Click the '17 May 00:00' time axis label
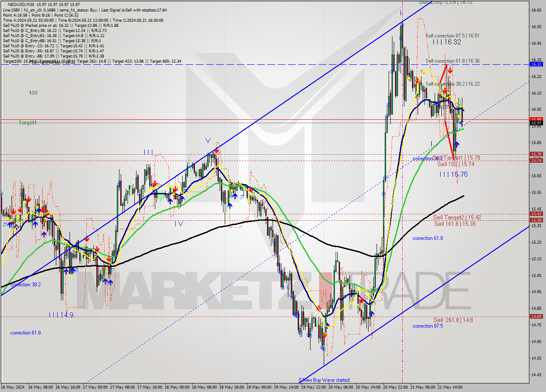The image size is (546, 392). (95, 387)
